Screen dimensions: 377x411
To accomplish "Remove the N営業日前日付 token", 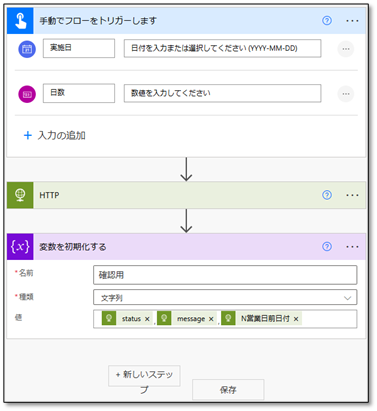I will [296, 319].
